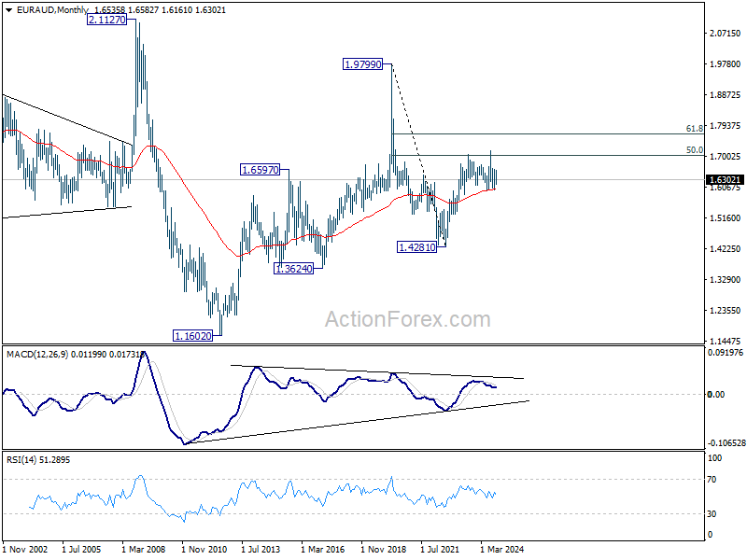Select the 1 Mar 2024 date marker
This screenshot has height=560, width=747.
pos(501,549)
